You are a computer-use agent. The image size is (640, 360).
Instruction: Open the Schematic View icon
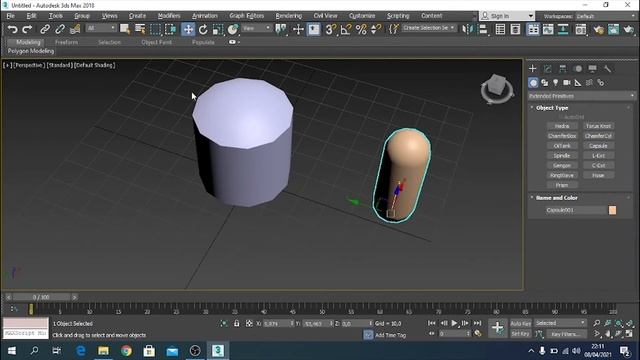click(563, 29)
